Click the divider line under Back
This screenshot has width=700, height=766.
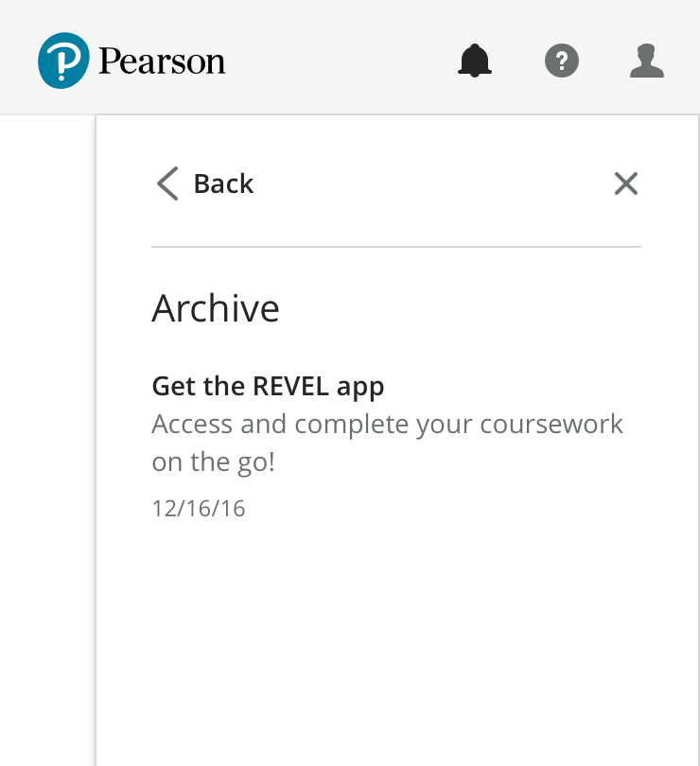coord(396,247)
